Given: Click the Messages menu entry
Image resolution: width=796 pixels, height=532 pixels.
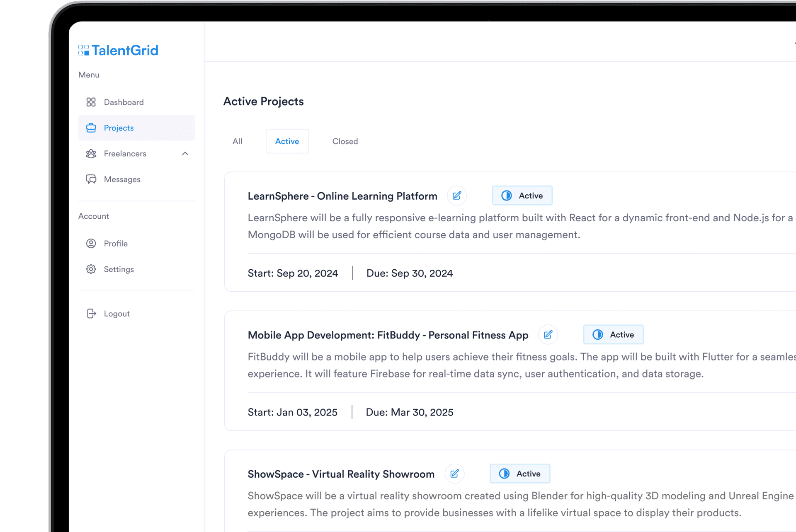Looking at the screenshot, I should 122,179.
